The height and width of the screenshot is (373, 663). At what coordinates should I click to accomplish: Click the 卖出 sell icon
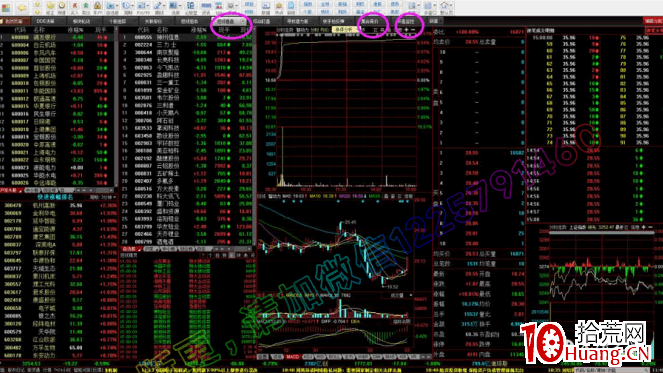pos(86,8)
